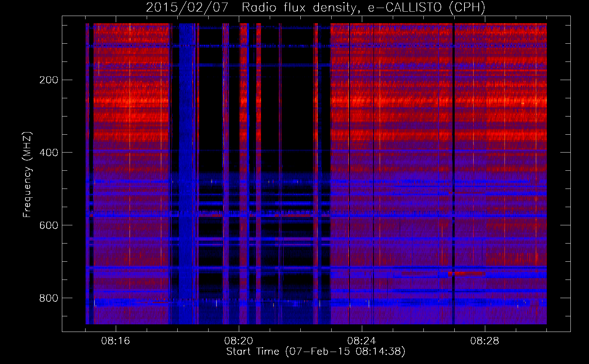
Task: Click the 08:20 time tick label
Action: tap(239, 341)
